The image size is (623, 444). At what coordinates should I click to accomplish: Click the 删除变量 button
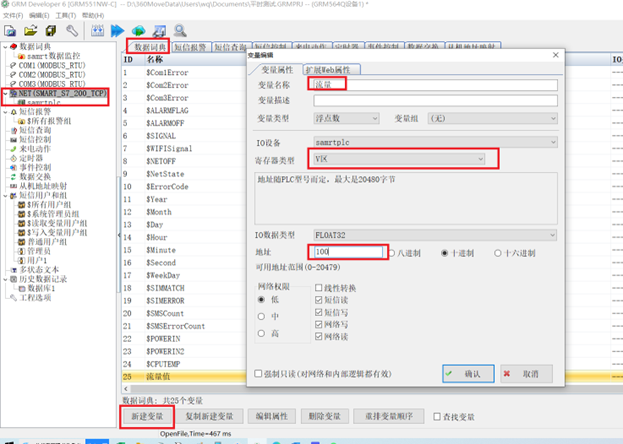[325, 416]
